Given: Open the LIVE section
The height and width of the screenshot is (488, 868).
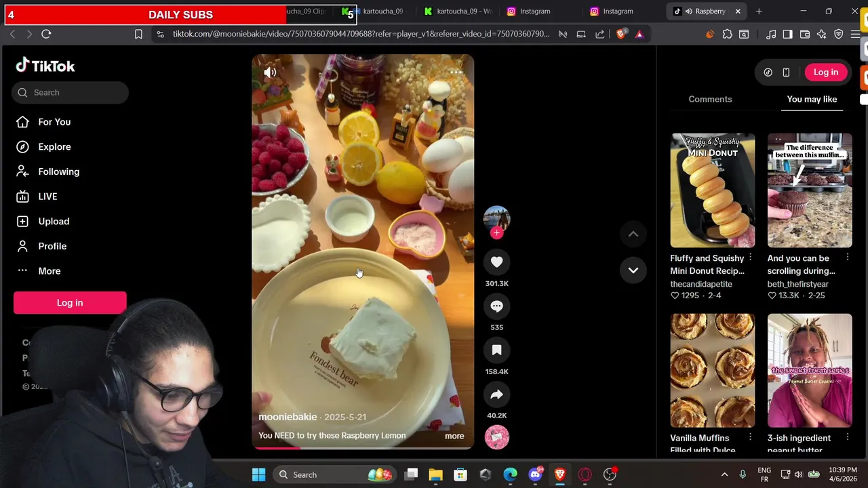Looking at the screenshot, I should (x=47, y=197).
